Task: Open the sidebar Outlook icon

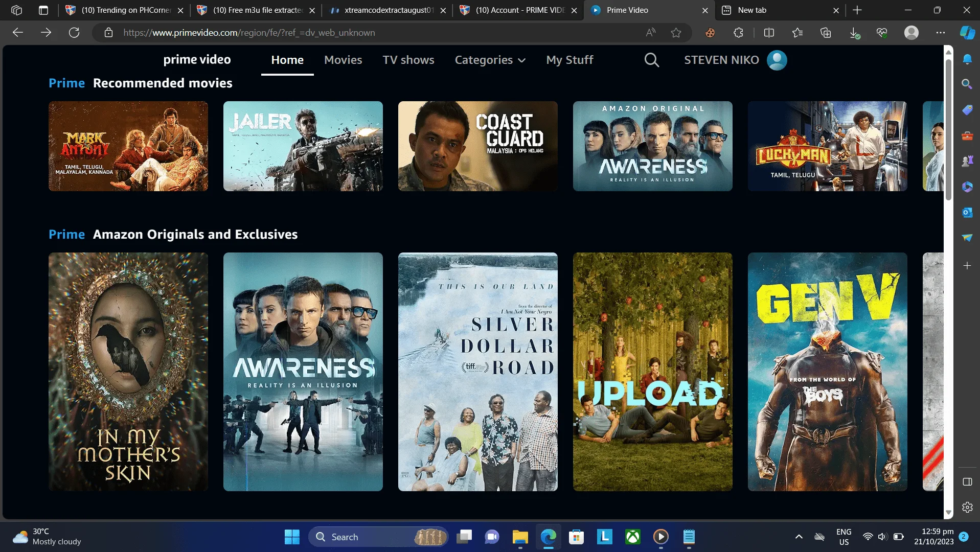Action: (x=967, y=212)
